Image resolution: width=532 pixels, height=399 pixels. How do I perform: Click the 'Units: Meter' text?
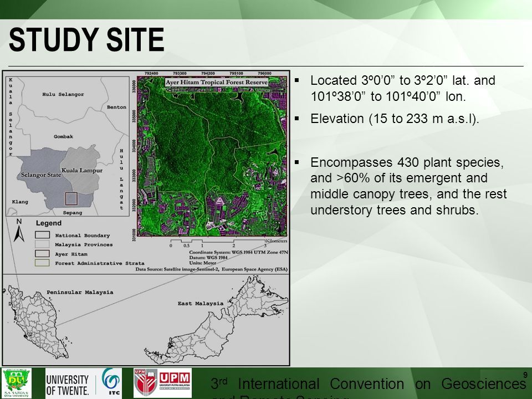(x=203, y=263)
